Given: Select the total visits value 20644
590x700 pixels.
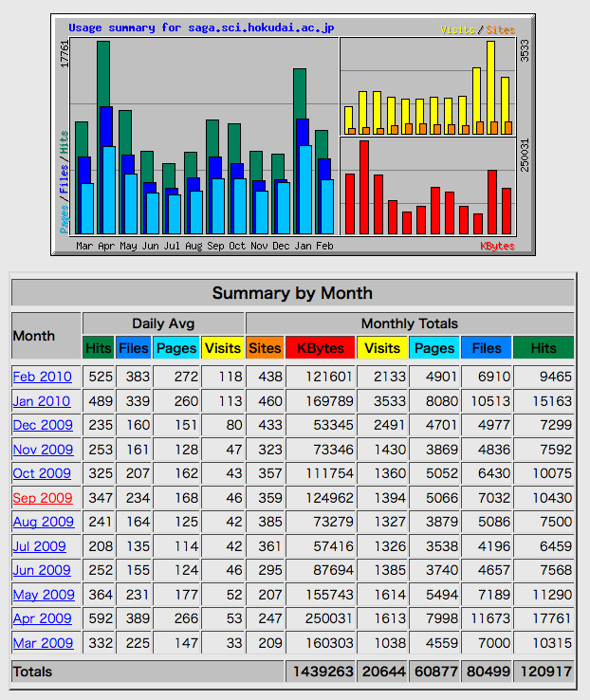Looking at the screenshot, I should [x=383, y=672].
